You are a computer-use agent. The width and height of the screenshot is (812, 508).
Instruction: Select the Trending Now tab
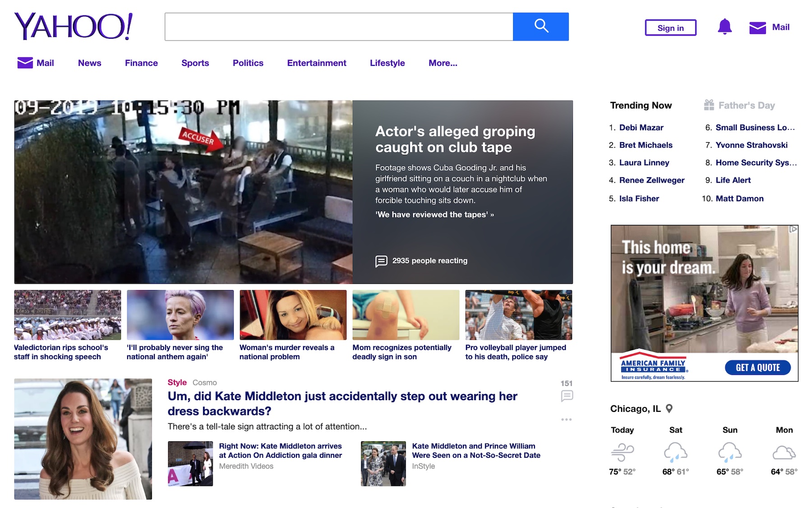[641, 106]
